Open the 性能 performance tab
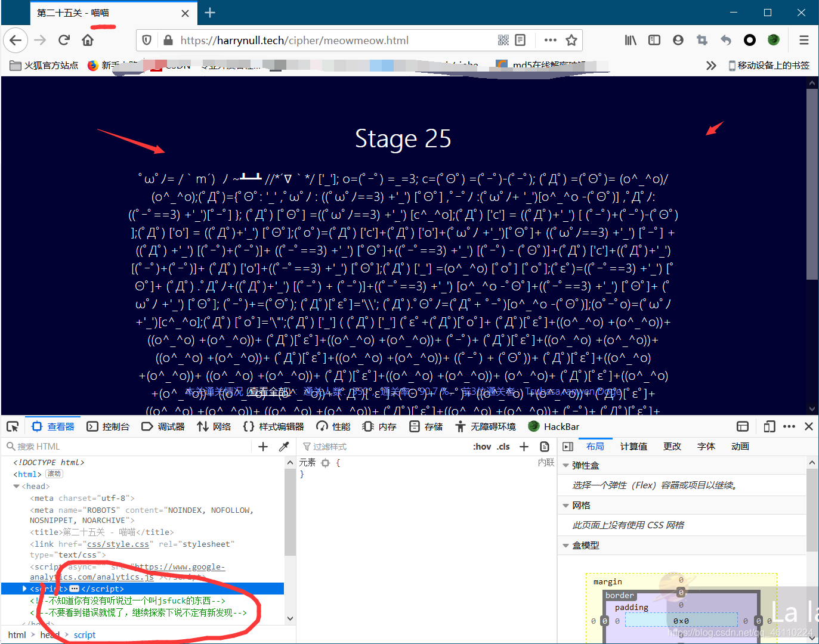 point(333,426)
